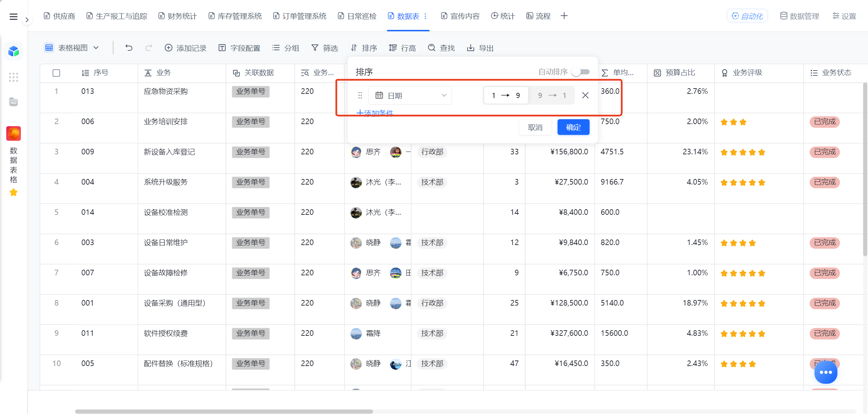The height and width of the screenshot is (414, 868).
Task: Switch to the 订单管理系统 tab
Action: click(x=300, y=16)
